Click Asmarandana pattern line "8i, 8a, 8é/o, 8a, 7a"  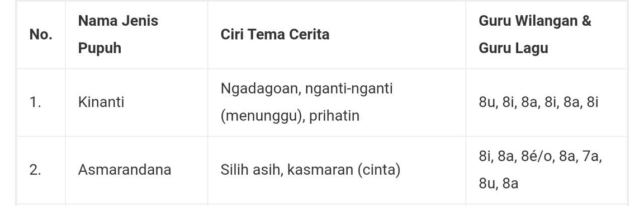540,157
